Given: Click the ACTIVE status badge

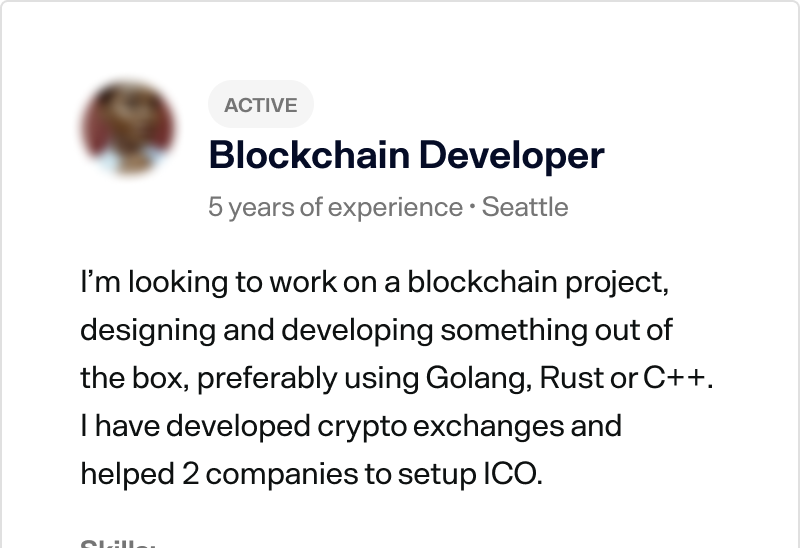Looking at the screenshot, I should 260,105.
